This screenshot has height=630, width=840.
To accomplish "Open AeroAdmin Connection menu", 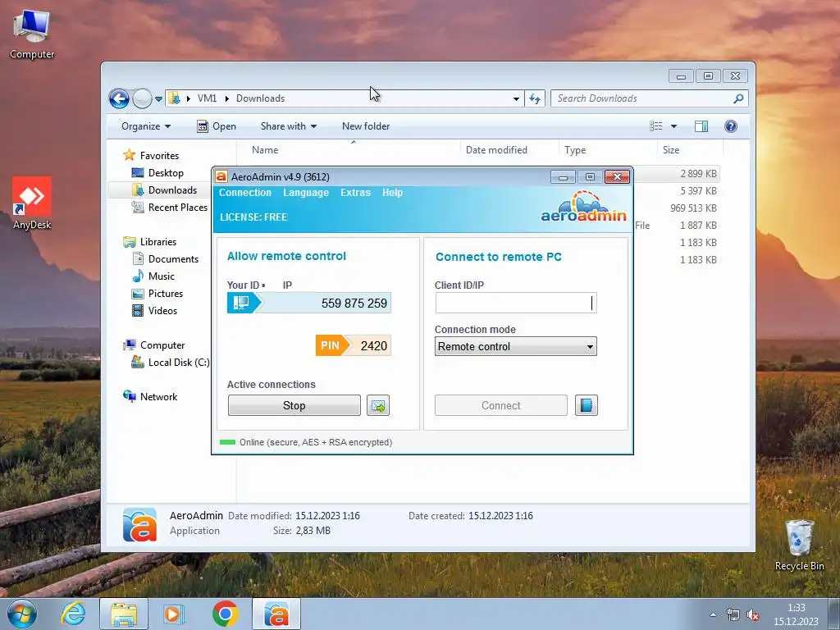I will point(244,192).
